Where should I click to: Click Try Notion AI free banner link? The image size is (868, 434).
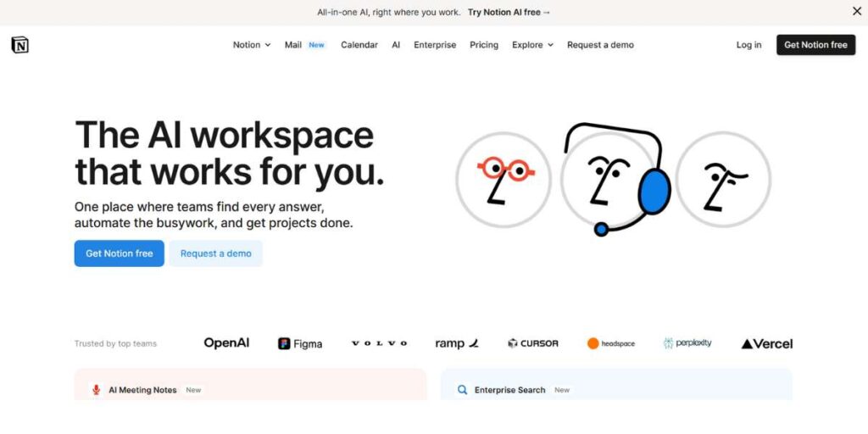pyautogui.click(x=509, y=12)
